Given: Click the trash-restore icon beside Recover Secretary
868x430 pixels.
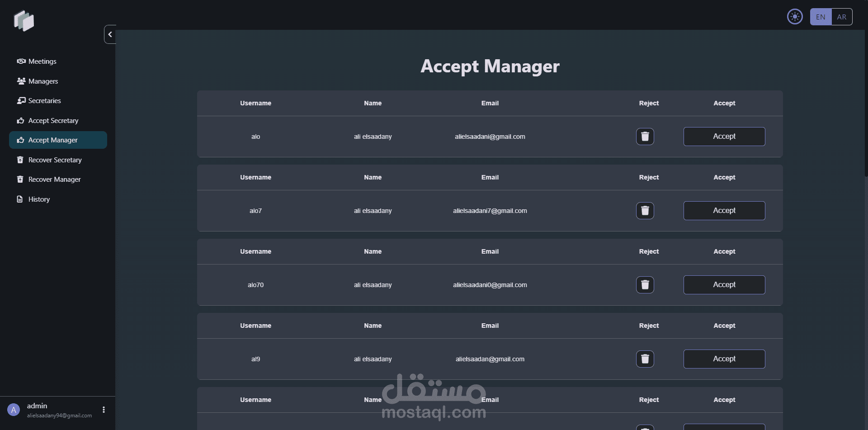Looking at the screenshot, I should (20, 160).
